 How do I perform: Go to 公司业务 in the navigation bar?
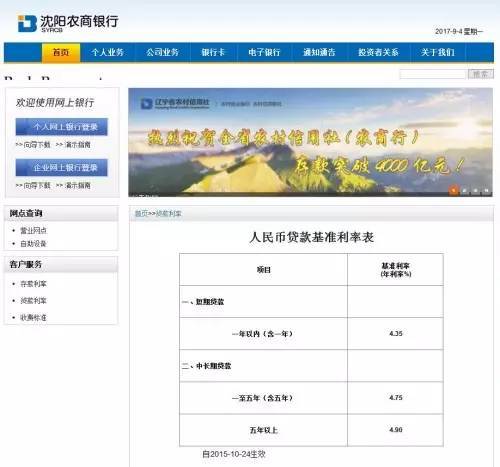point(162,52)
